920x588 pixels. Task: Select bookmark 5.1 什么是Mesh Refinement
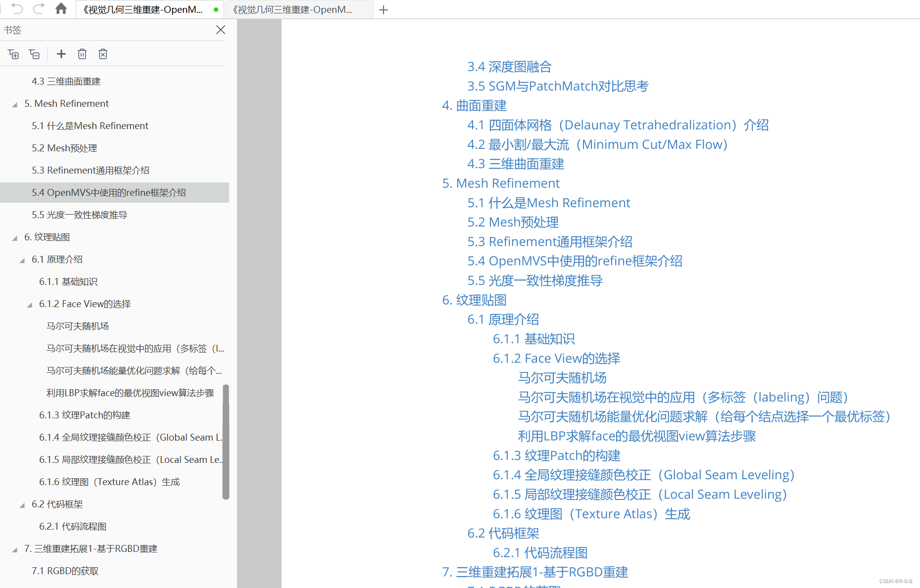(90, 126)
